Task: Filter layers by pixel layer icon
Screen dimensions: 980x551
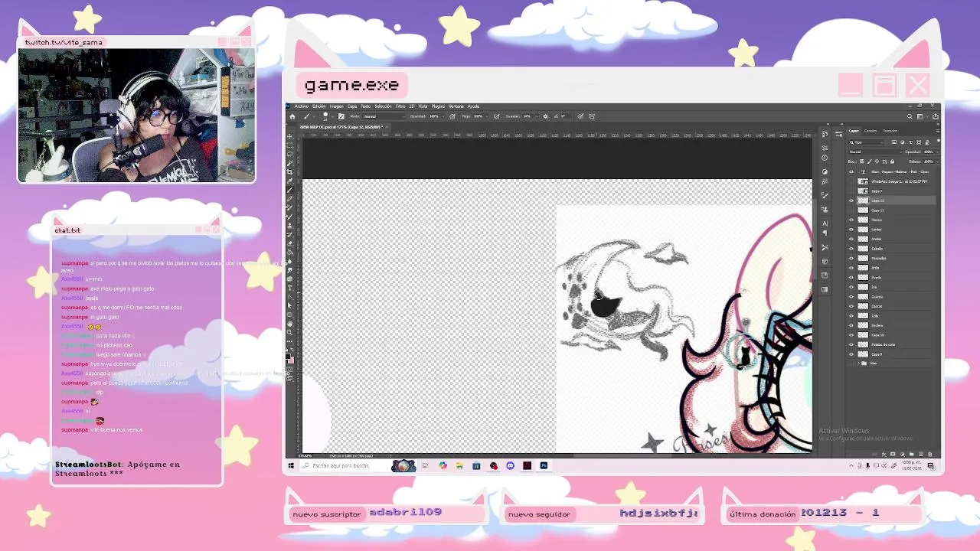Action: pos(894,142)
